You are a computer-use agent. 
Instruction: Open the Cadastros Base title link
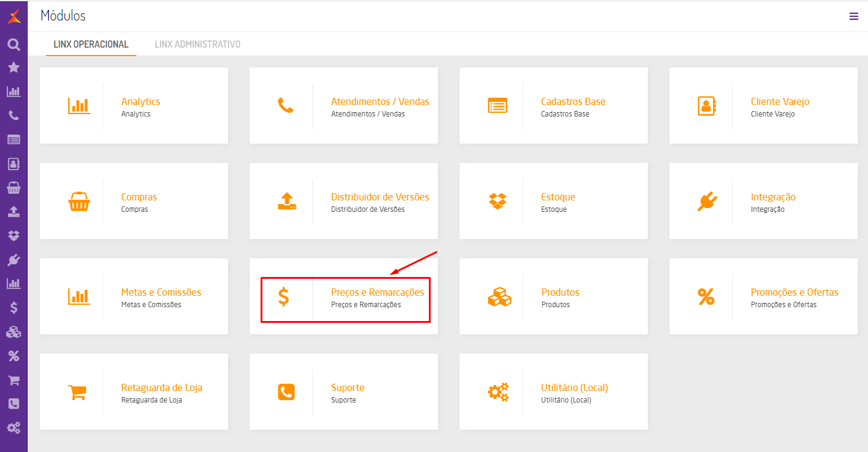(x=573, y=101)
